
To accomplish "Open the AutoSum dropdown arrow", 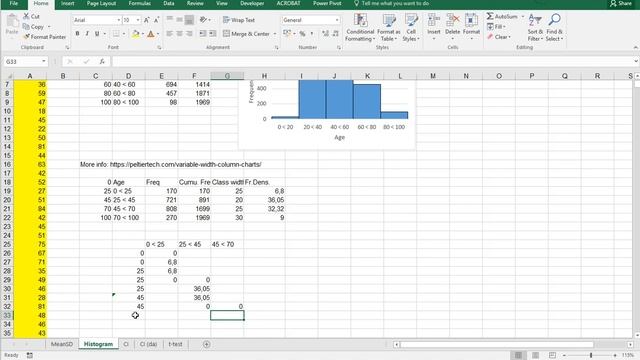I will coord(522,17).
